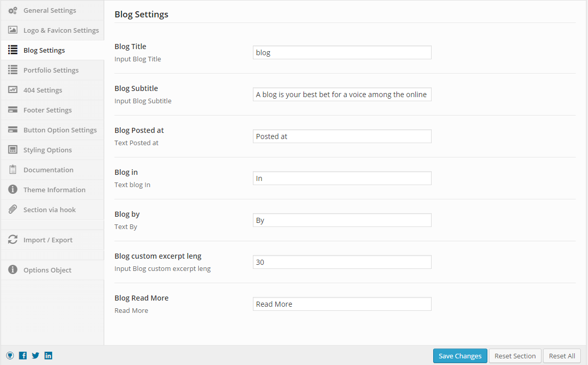This screenshot has width=588, height=365.
Task: Click the Reset All button
Action: coord(562,356)
